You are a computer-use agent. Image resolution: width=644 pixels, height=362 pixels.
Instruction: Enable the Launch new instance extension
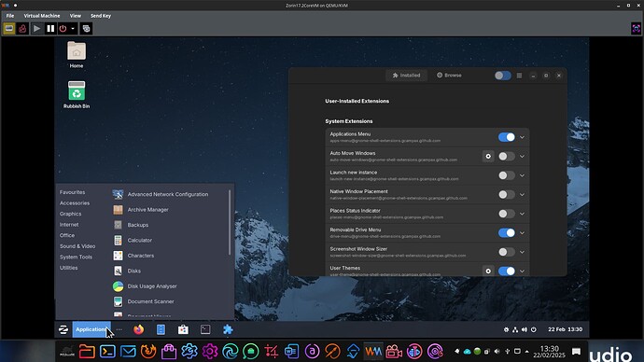(x=507, y=175)
